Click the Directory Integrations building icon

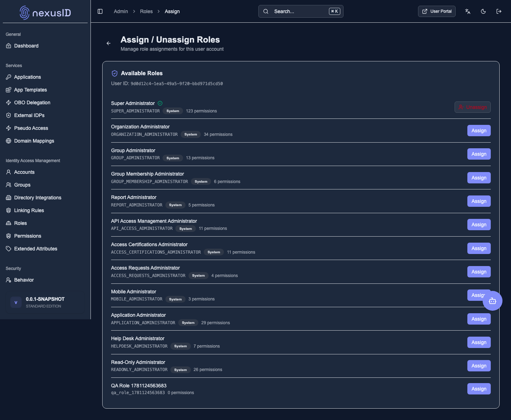[x=9, y=198]
